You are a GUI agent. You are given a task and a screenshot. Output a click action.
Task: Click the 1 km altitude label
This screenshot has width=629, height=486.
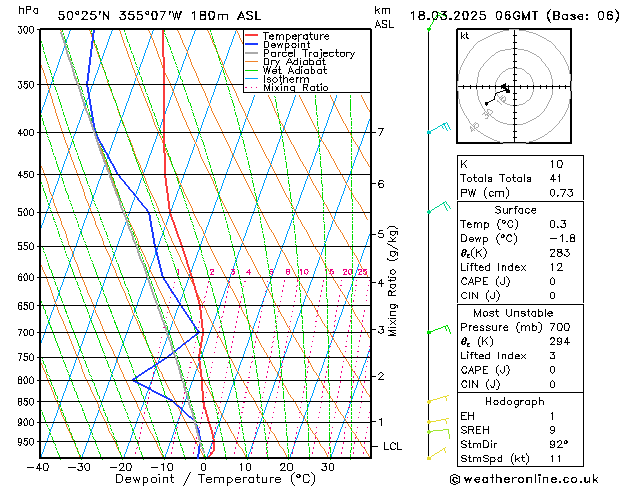click(x=381, y=422)
